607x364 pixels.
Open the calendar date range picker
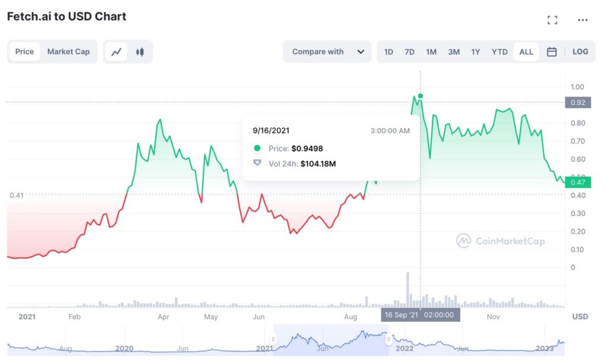tap(551, 52)
